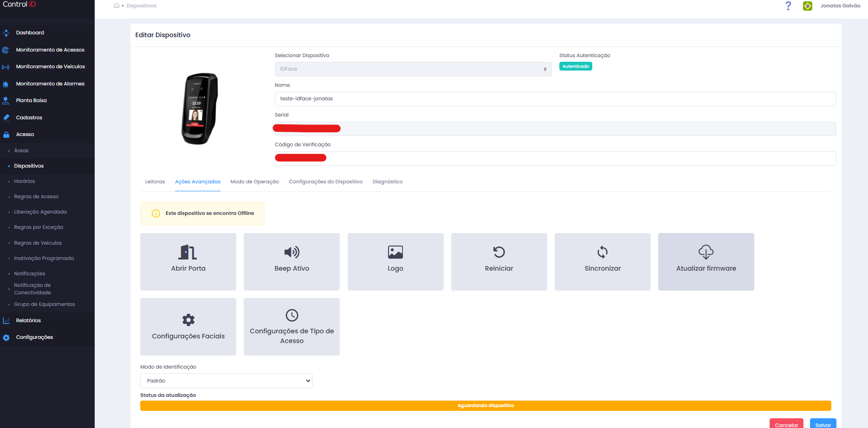This screenshot has height=428, width=868.
Task: Open the Modo de Operação tab
Action: [x=255, y=182]
